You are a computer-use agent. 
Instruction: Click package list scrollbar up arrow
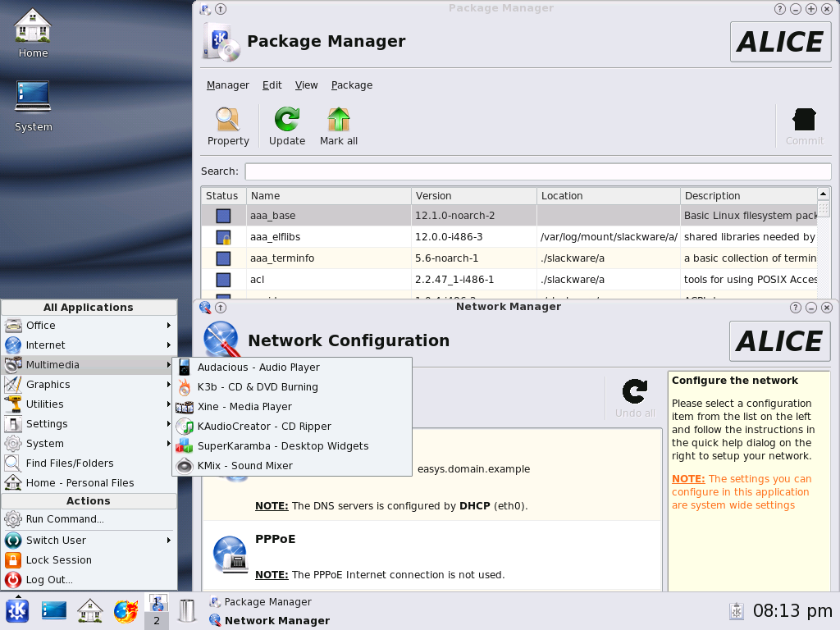(824, 194)
